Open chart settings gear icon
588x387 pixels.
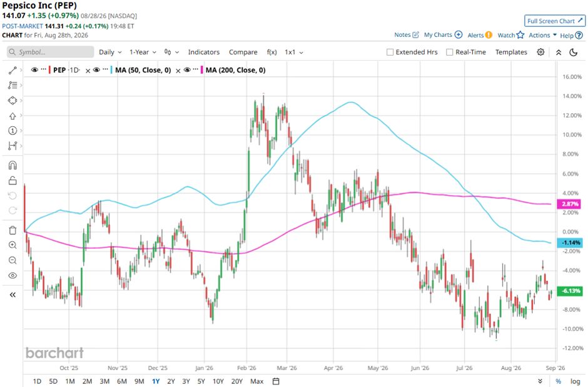point(540,52)
